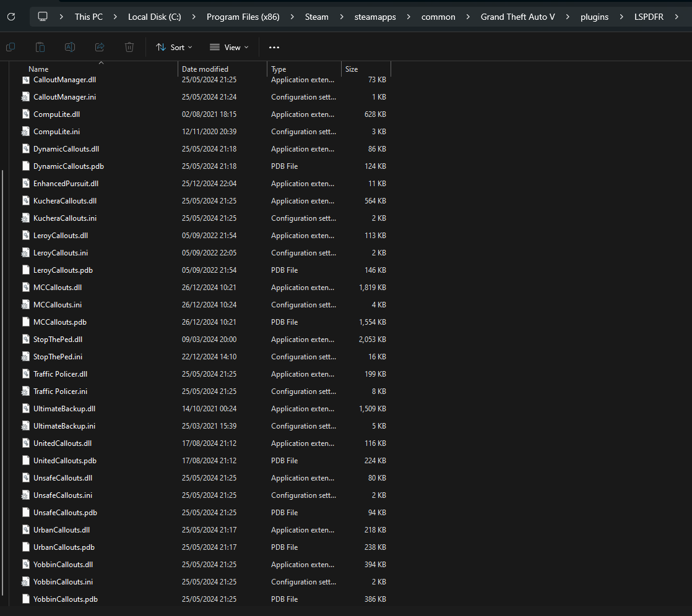
Task: Open the Sort dropdown menu
Action: tap(174, 47)
